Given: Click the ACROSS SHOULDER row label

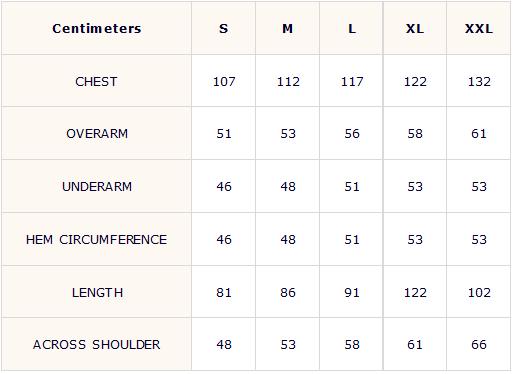Looking at the screenshot, I should click(x=96, y=345).
